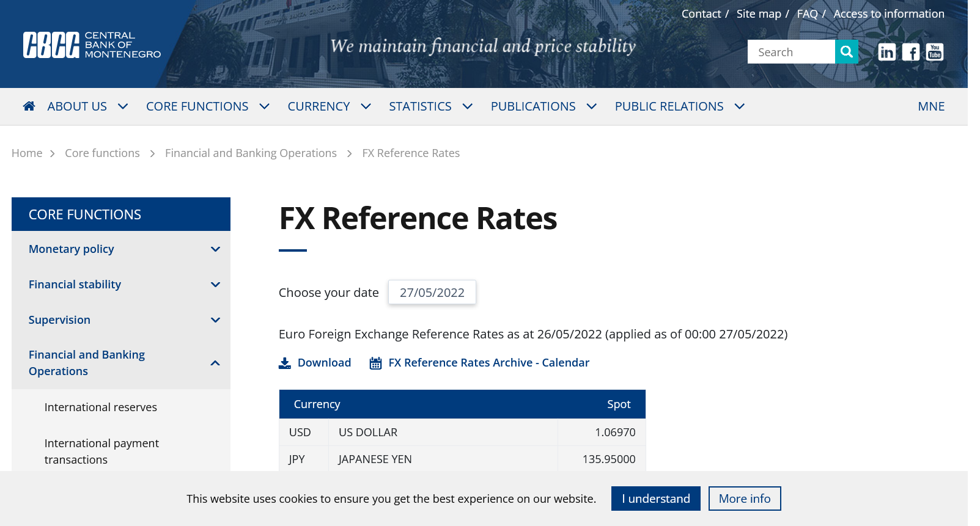Click the I understand cookie button
Viewport: 980px width, 526px height.
pyautogui.click(x=655, y=499)
